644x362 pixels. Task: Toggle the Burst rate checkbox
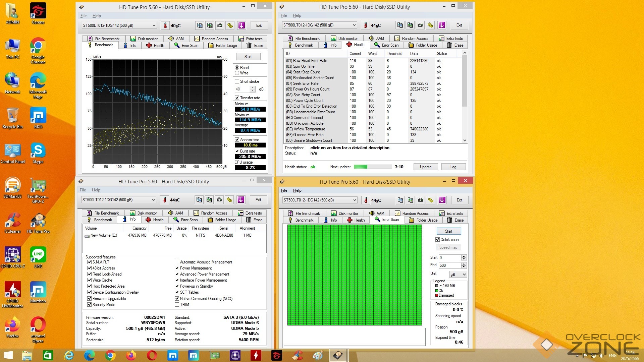(x=237, y=151)
